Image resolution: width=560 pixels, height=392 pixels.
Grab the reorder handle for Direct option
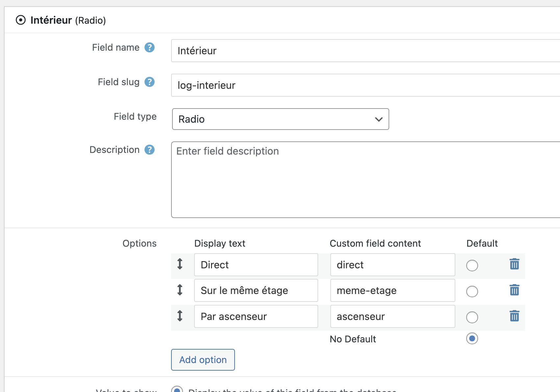tap(180, 264)
